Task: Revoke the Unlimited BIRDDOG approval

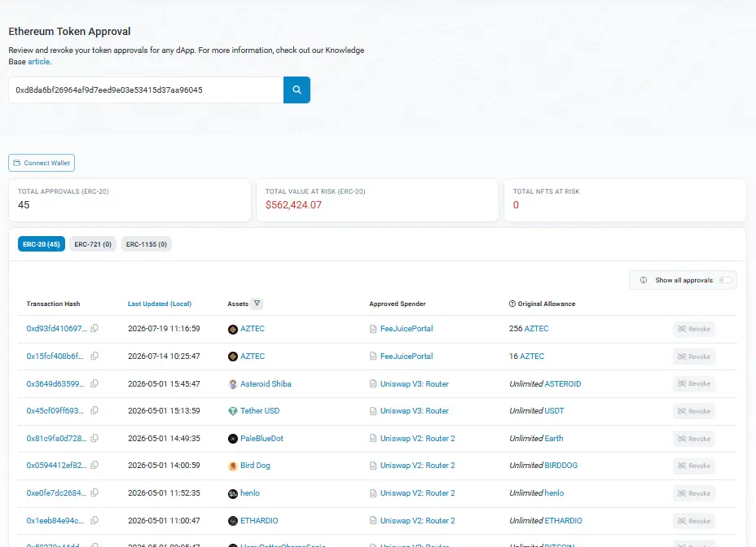Action: [x=694, y=466]
